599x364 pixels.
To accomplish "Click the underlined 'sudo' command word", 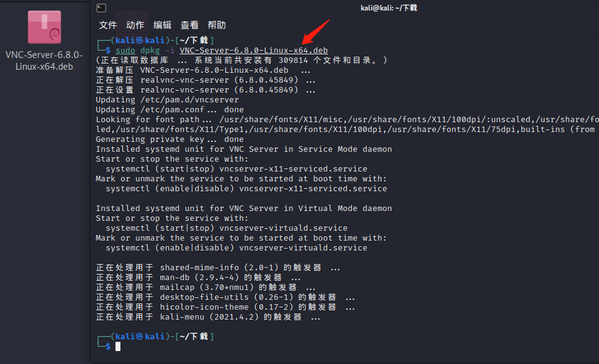I will (x=125, y=51).
